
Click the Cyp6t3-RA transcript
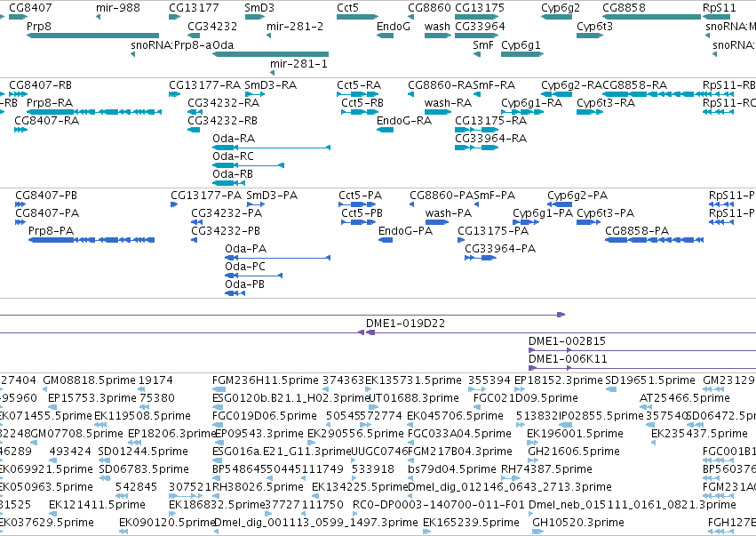[x=590, y=112]
